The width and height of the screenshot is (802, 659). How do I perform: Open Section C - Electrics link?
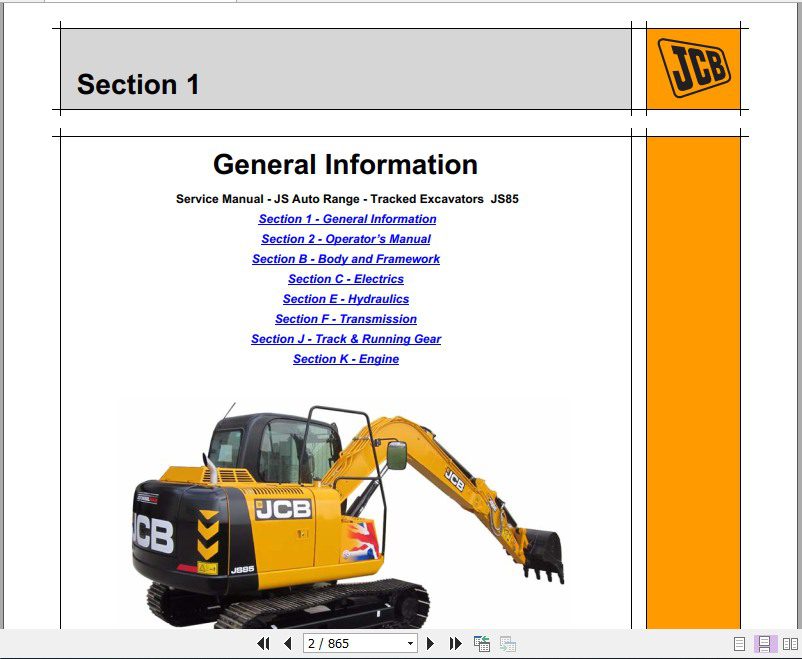(346, 279)
